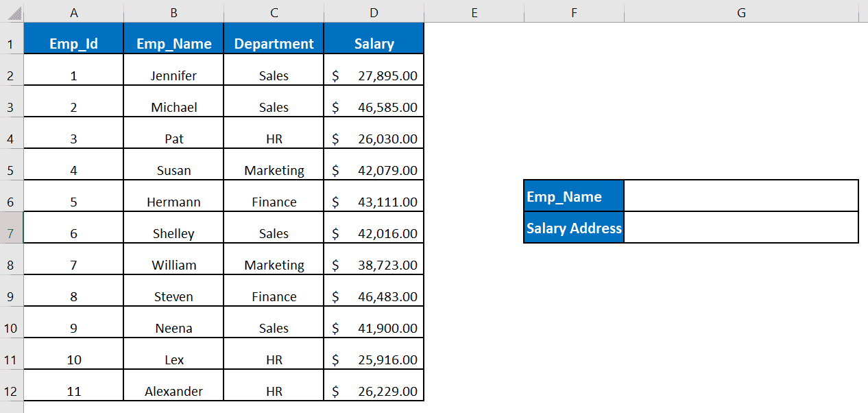This screenshot has width=868, height=413.
Task: Select row number 1
Action: 11,43
